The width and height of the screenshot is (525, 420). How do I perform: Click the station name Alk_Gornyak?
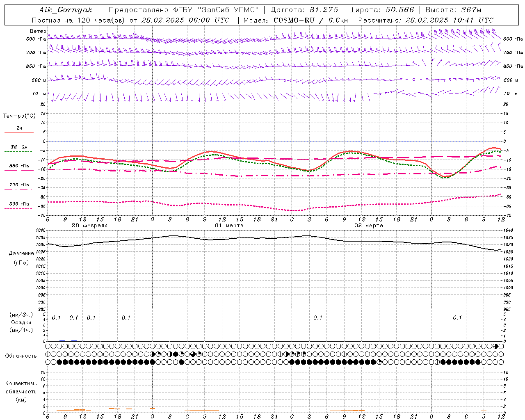[66, 10]
